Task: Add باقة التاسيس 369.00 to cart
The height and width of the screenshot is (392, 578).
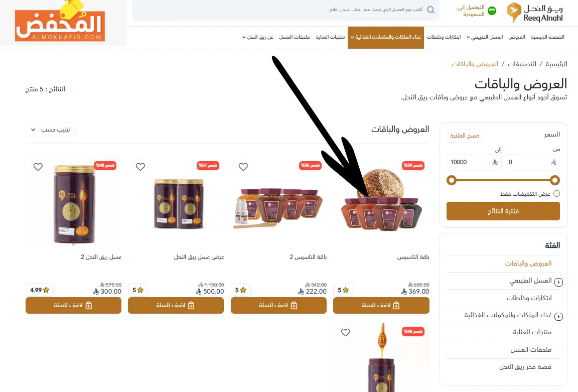Action: coord(381,305)
